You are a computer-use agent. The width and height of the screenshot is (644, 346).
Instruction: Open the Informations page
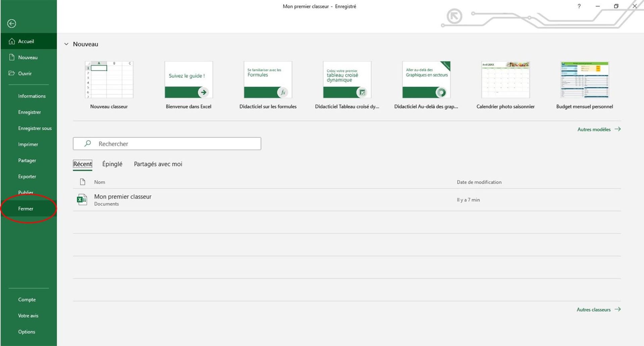pyautogui.click(x=29, y=96)
